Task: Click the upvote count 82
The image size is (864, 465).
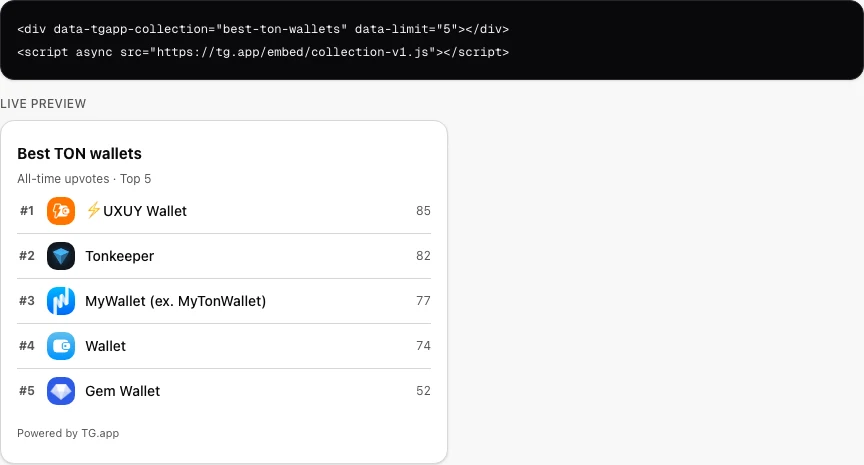Action: (x=423, y=256)
